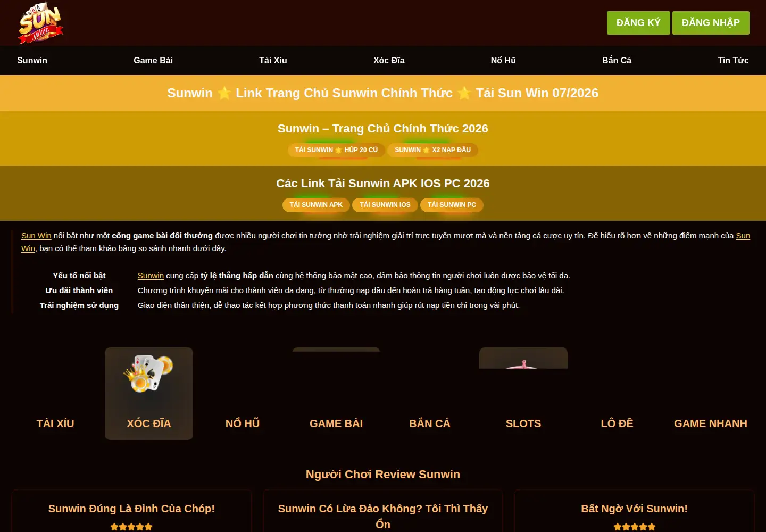Screen dimensions: 766x532
Task: Click SUNWIN X2 NẠP ĐẦU button
Action: [x=432, y=150]
